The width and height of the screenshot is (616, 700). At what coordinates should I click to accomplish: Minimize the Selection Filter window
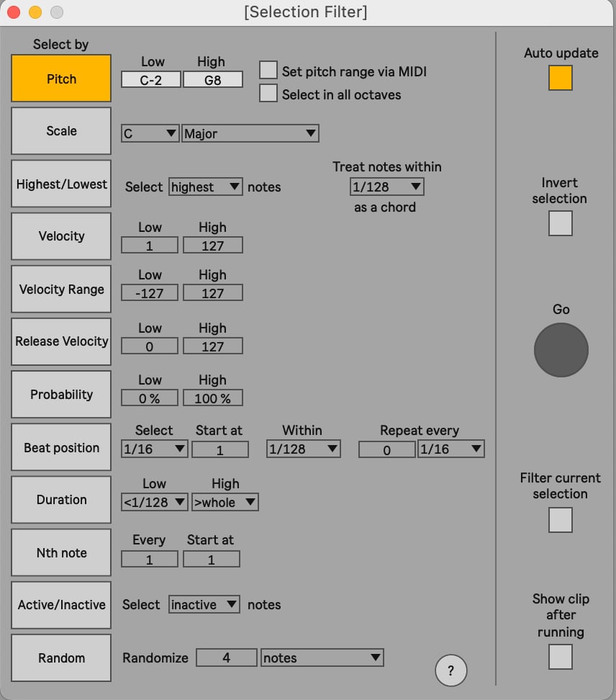point(35,12)
